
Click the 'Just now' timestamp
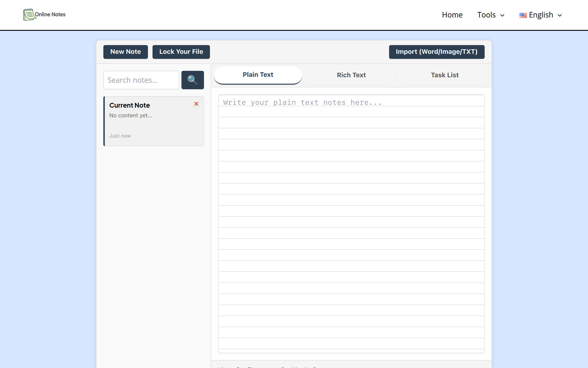click(x=120, y=136)
